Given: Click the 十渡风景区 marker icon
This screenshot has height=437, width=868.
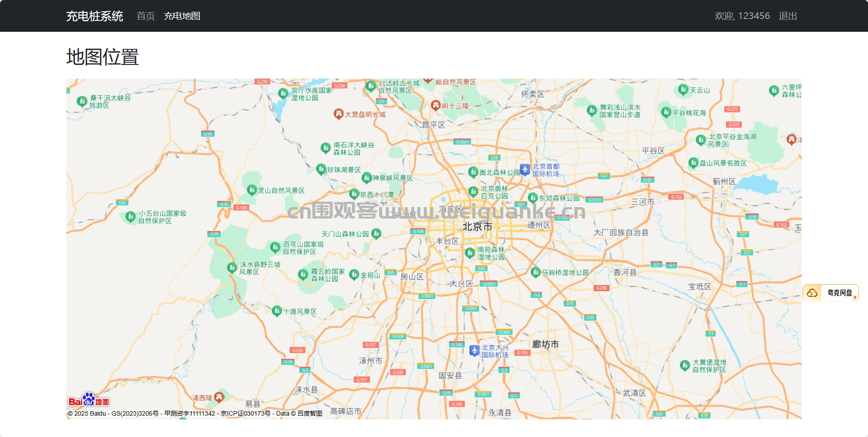Looking at the screenshot, I should (277, 311).
